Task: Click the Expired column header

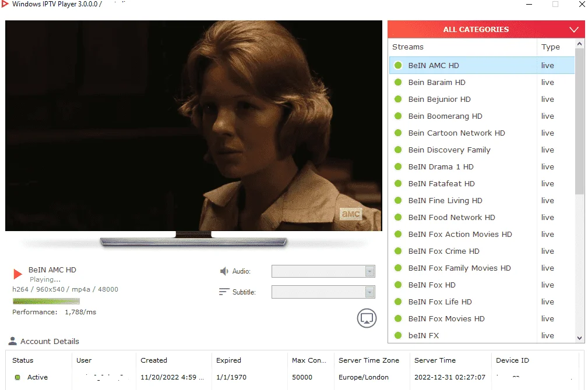Action: (228, 360)
